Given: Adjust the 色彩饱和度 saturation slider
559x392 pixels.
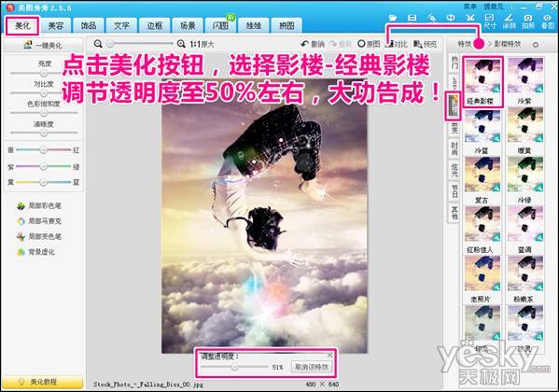Looking at the screenshot, I should 44,113.
